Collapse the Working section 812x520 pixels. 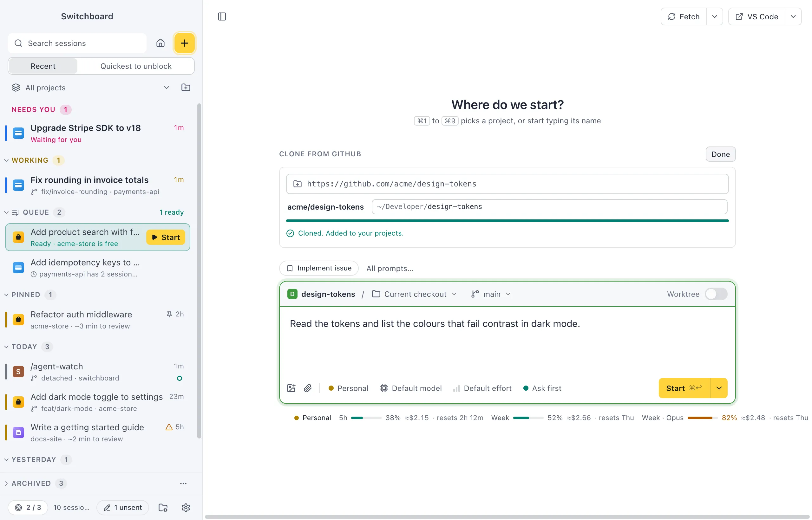point(6,160)
